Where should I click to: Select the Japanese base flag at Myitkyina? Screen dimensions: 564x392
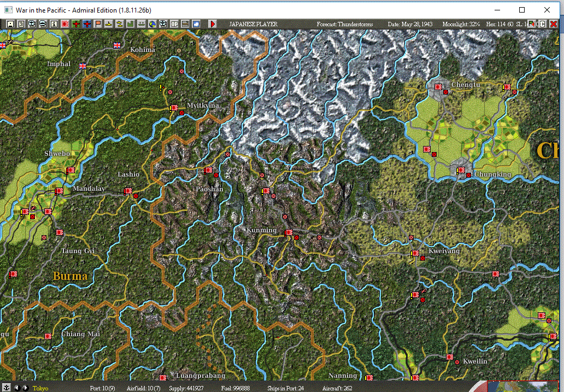(x=174, y=108)
